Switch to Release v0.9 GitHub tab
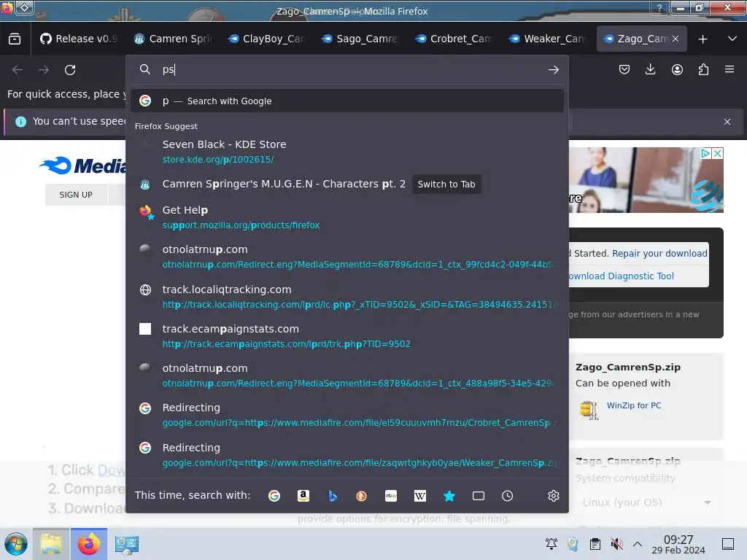The height and width of the screenshot is (560, 747). click(79, 39)
